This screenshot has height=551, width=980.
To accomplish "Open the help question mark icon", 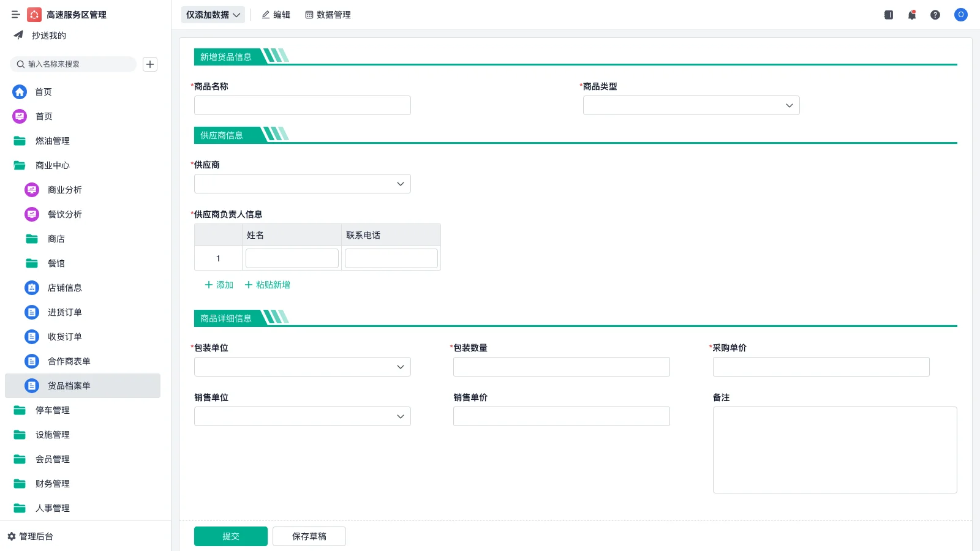I will point(936,15).
